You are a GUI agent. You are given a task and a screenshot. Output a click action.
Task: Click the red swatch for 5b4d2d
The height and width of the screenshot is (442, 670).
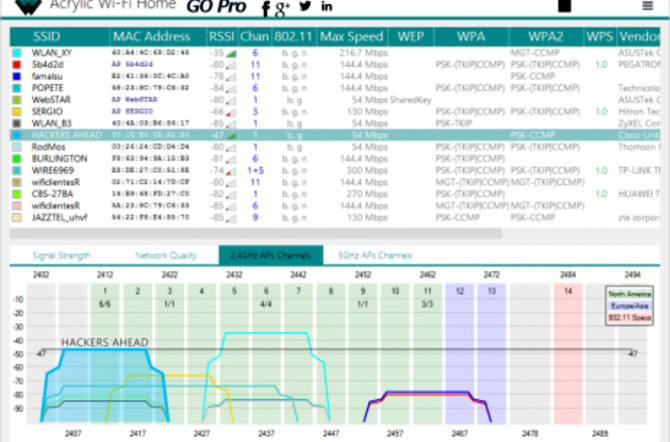17,65
